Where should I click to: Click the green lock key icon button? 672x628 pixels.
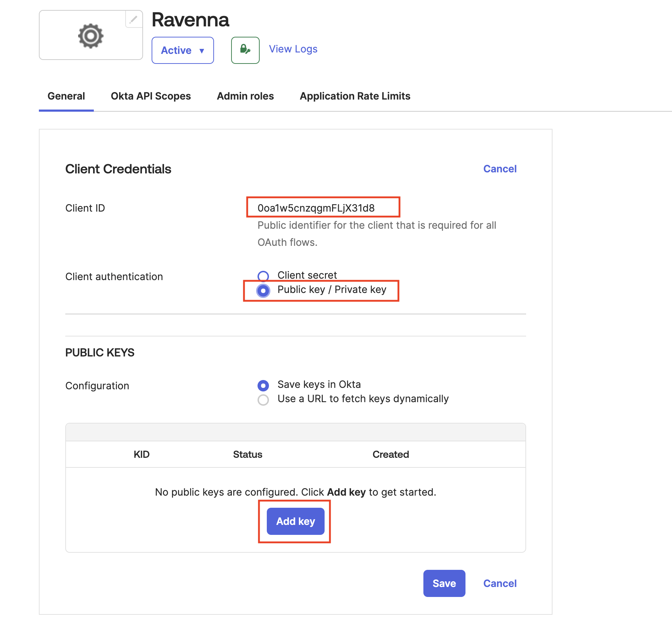tap(245, 50)
